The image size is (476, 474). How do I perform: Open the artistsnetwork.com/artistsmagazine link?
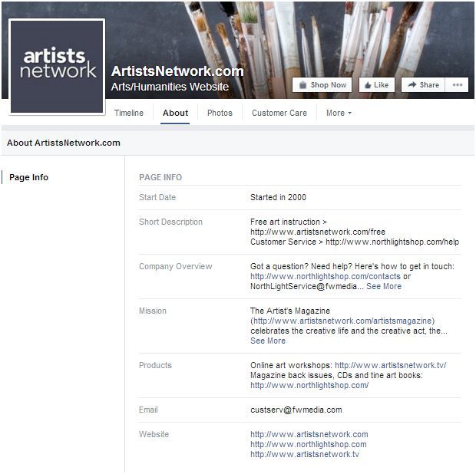coord(343,321)
